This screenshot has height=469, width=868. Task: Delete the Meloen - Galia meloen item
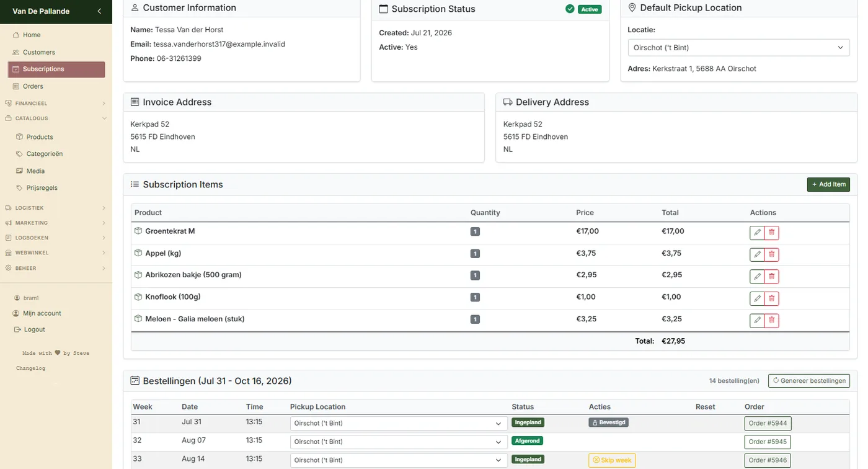point(772,320)
